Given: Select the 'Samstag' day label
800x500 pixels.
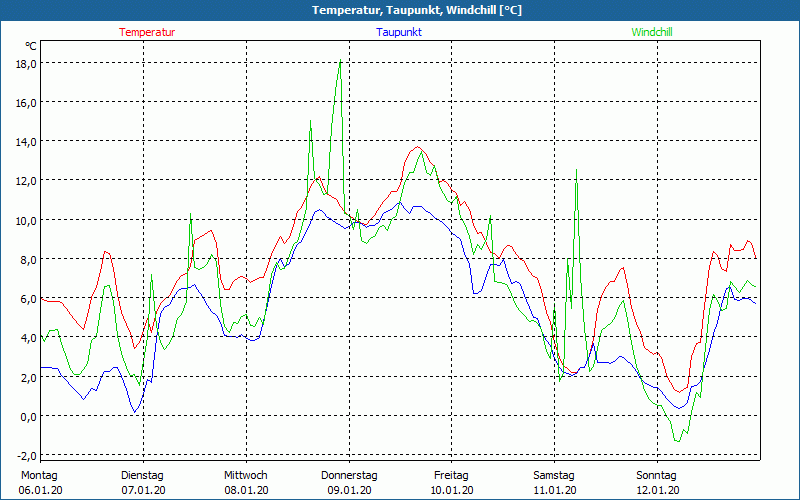Looking at the screenshot, I should tap(554, 475).
